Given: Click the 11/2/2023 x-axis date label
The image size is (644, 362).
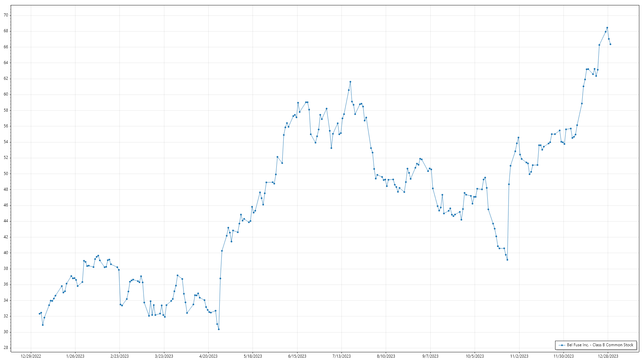Looking at the screenshot, I should 519,356.
